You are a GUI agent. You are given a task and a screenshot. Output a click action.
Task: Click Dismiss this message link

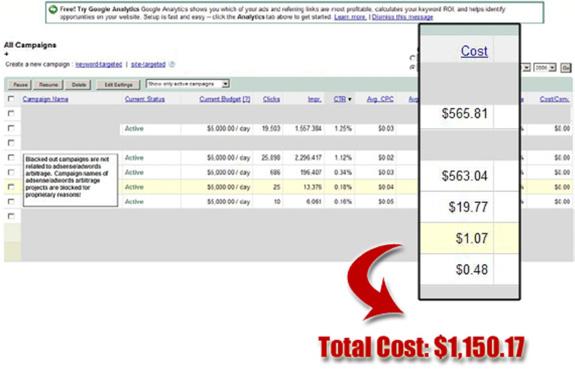[x=402, y=17]
